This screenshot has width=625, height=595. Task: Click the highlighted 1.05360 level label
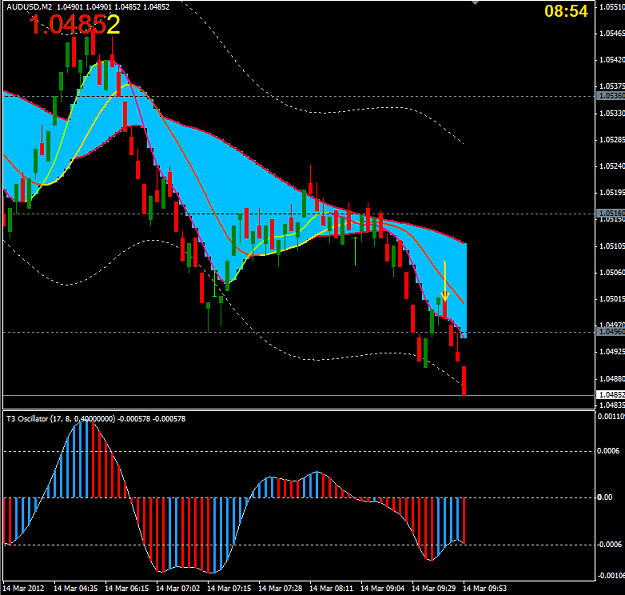(611, 96)
